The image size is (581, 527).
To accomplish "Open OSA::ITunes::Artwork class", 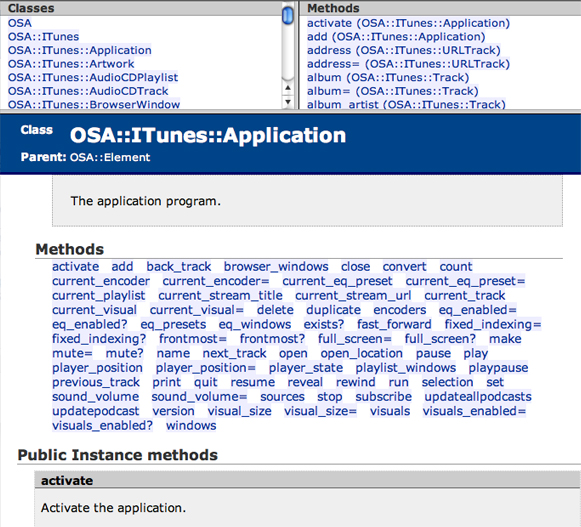I will pyautogui.click(x=71, y=64).
